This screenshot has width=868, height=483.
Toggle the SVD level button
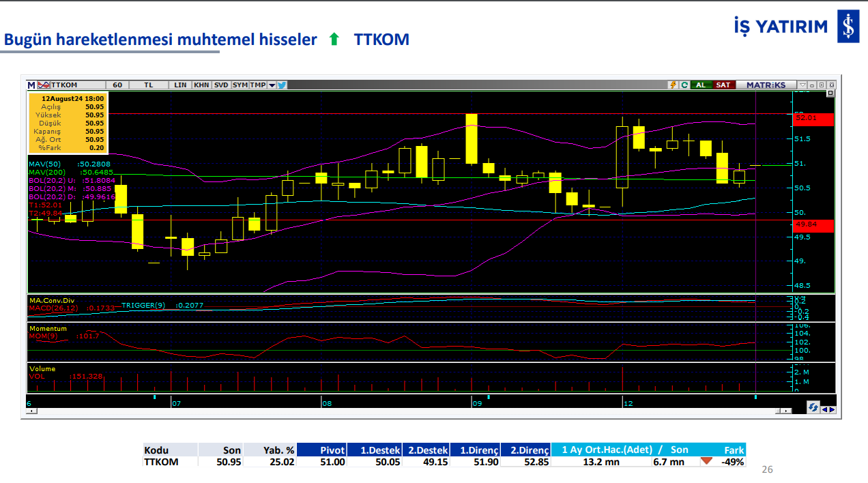pyautogui.click(x=221, y=85)
